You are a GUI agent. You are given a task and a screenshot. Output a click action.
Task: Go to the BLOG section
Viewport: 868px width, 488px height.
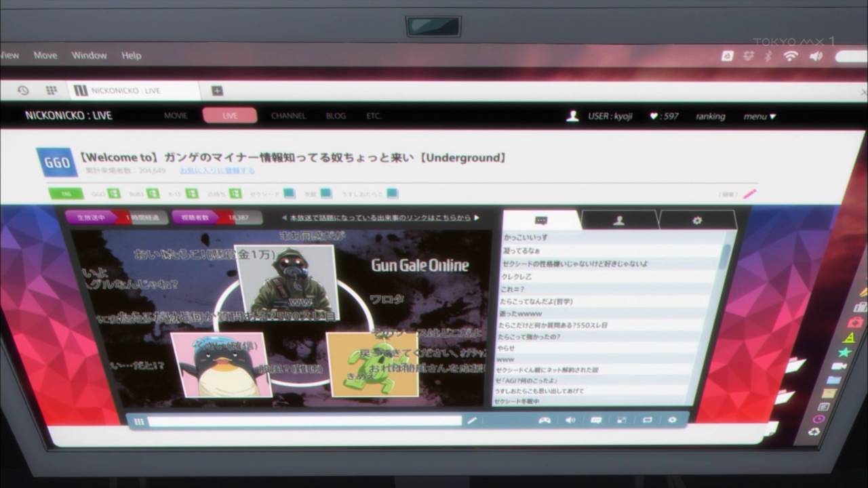pyautogui.click(x=336, y=116)
